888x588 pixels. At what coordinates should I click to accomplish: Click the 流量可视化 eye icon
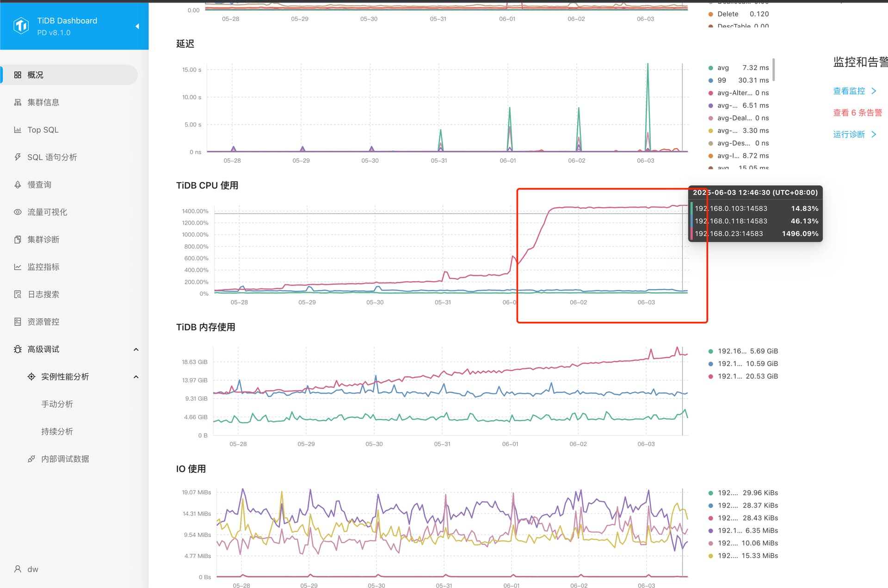(x=18, y=212)
